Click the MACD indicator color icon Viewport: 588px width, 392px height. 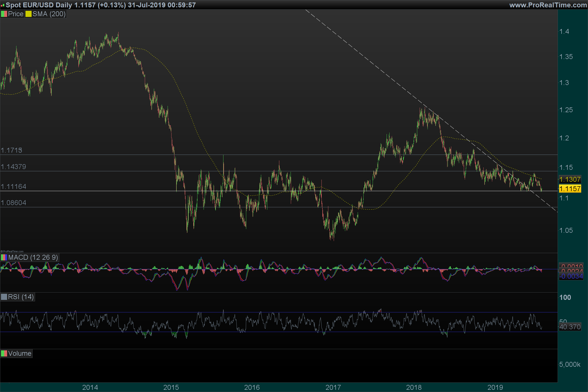[4, 257]
